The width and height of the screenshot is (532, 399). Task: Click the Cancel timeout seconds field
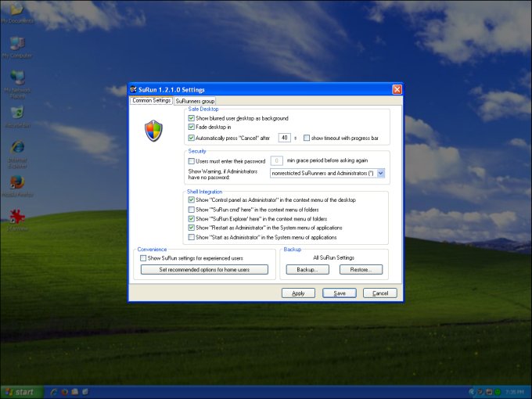pos(285,138)
